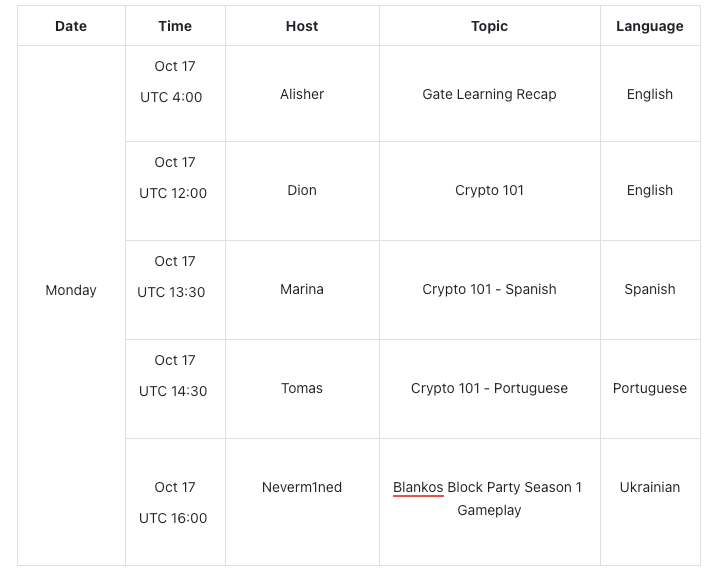
Task: Click the Topic column header
Action: click(489, 26)
